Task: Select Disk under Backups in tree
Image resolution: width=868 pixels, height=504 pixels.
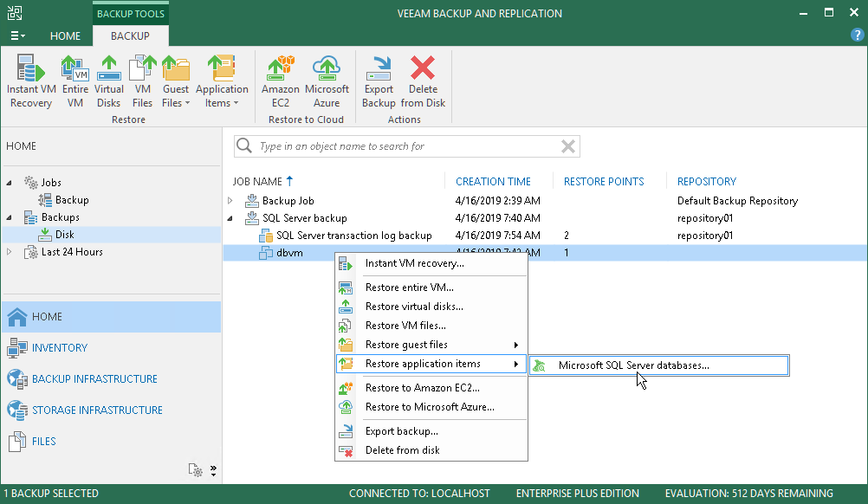Action: 64,235
